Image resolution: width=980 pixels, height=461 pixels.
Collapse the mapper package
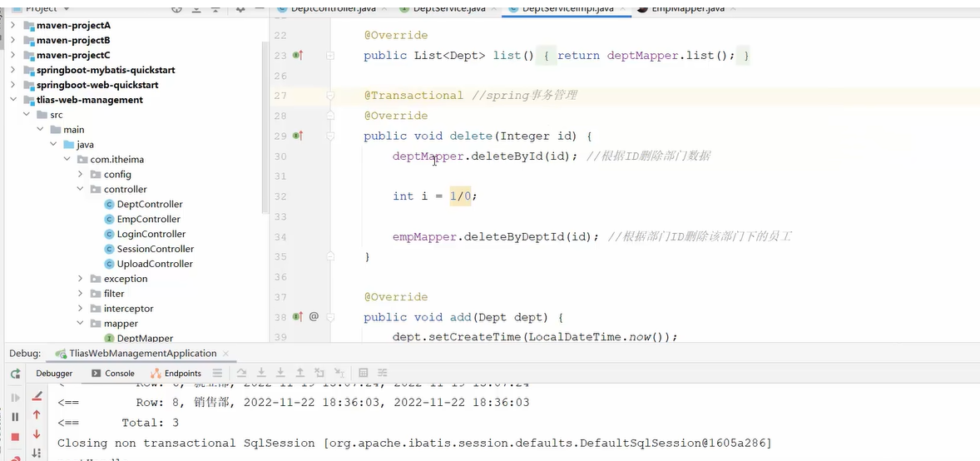[80, 324]
